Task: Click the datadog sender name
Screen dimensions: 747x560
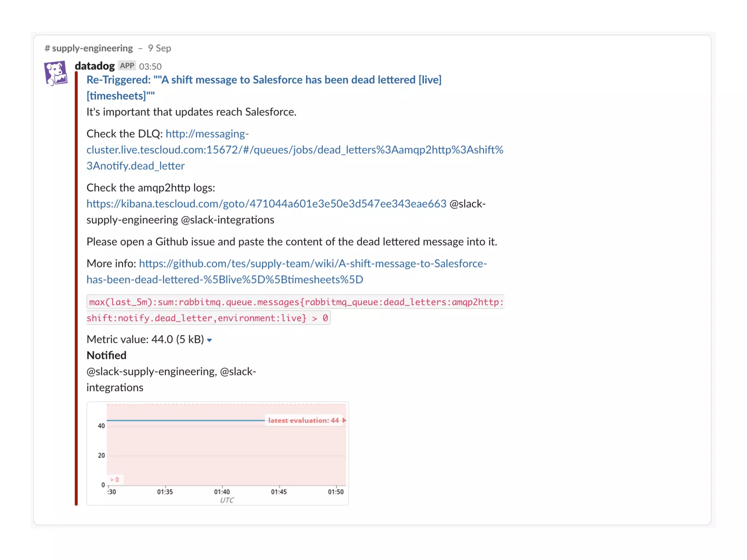Action: [94, 66]
